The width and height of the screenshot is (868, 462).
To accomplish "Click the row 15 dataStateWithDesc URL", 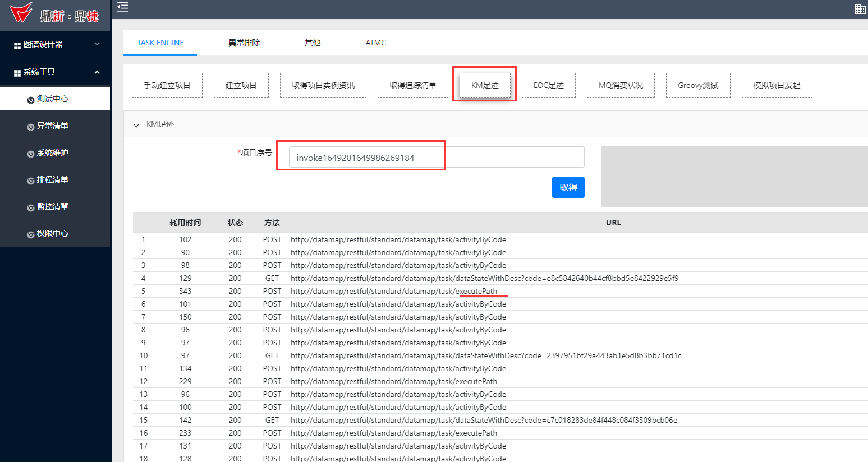I will 484,420.
